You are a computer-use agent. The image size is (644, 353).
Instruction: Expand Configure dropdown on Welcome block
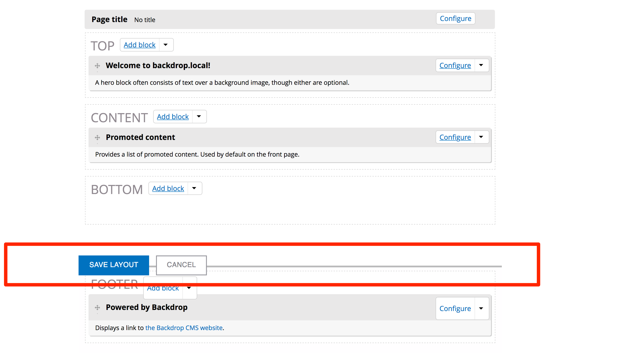(481, 65)
